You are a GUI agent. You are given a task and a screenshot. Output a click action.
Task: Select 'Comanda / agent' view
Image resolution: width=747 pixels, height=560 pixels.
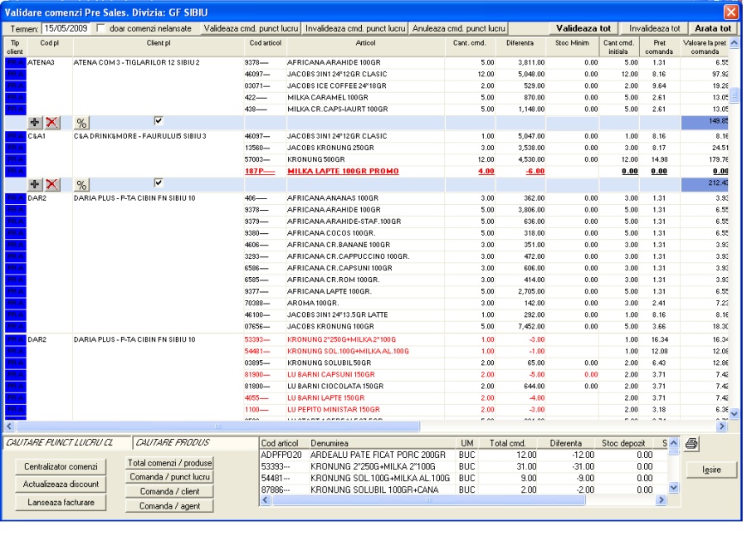pyautogui.click(x=169, y=506)
